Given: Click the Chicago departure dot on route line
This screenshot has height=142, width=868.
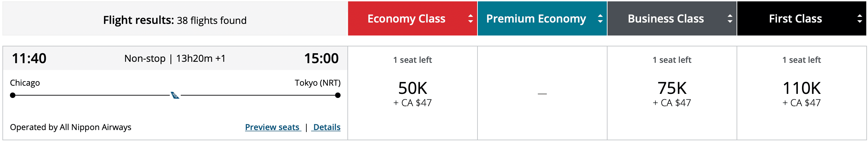Looking at the screenshot, I should point(13,95).
